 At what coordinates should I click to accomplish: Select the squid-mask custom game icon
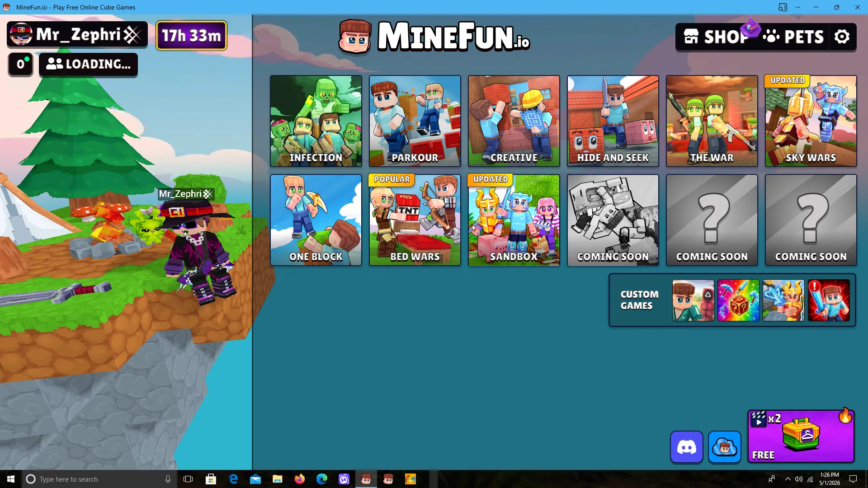(x=693, y=300)
